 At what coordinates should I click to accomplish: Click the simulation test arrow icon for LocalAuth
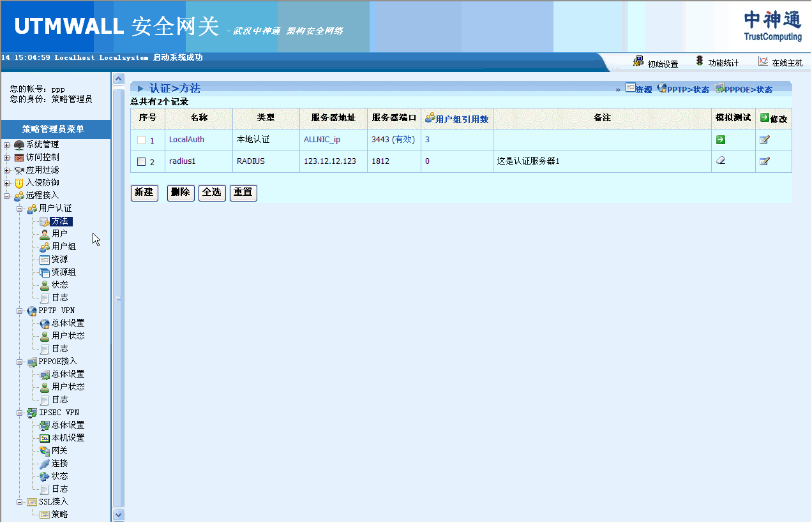click(x=720, y=140)
